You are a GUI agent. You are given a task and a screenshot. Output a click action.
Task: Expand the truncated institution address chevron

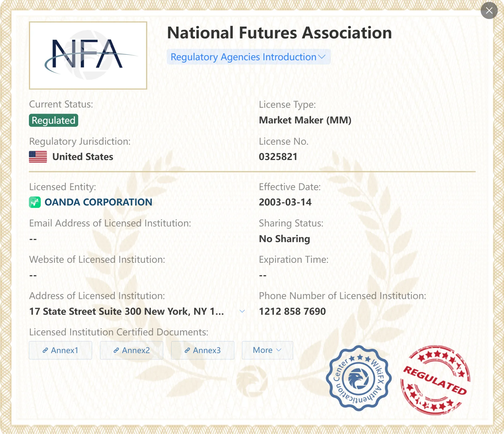[x=242, y=311]
